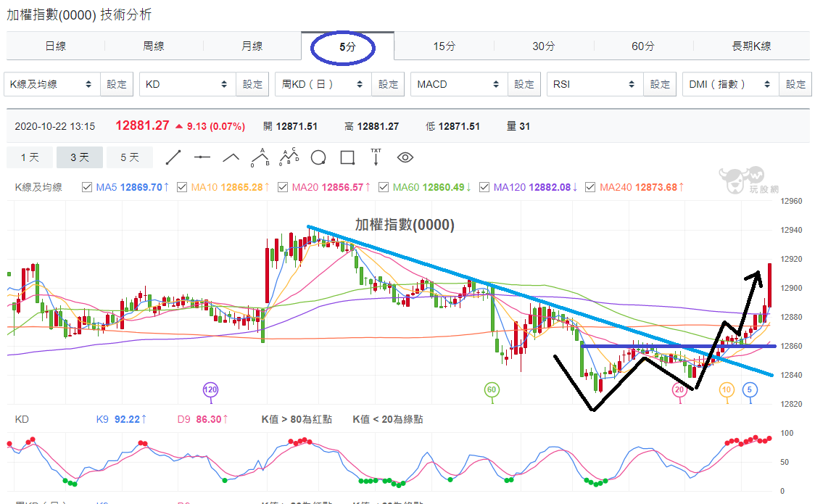The height and width of the screenshot is (504, 815).
Task: Open the RSI indicator dropdown
Action: coord(595,84)
